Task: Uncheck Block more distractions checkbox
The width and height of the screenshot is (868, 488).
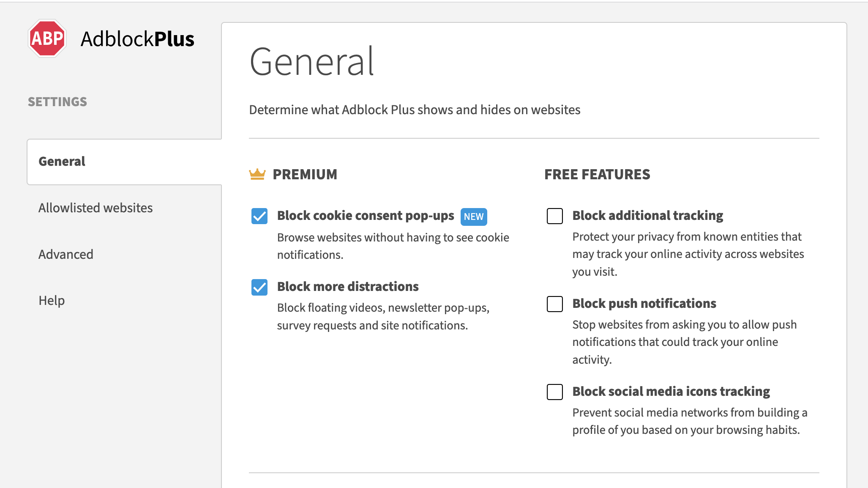Action: click(259, 287)
